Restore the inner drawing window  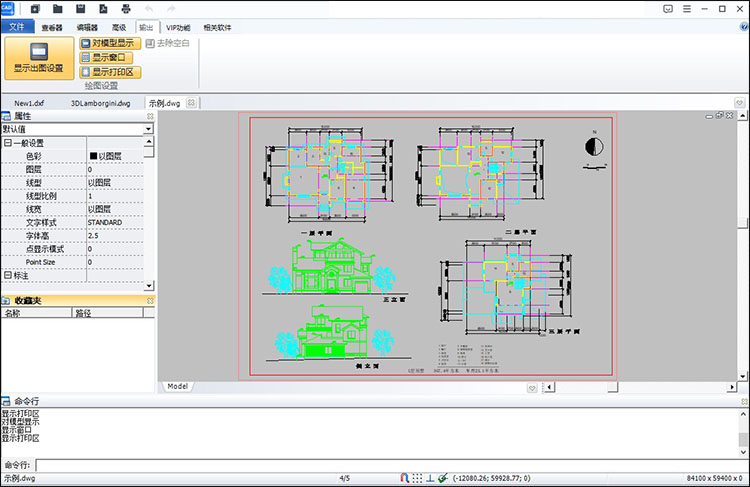pyautogui.click(x=719, y=116)
